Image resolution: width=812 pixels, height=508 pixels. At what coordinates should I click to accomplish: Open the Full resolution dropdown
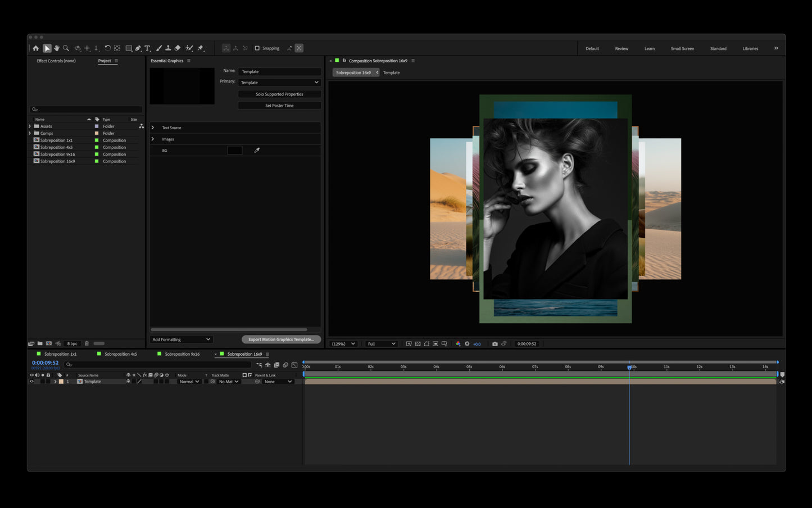coord(382,344)
